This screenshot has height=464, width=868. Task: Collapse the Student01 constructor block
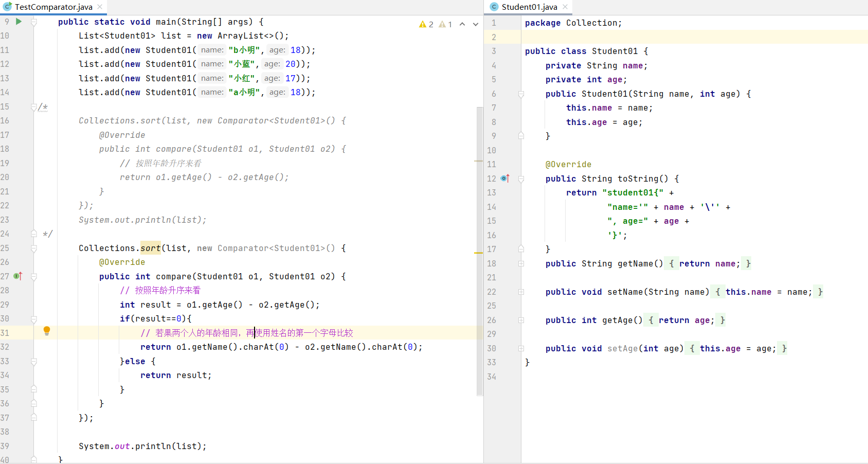[x=521, y=94]
